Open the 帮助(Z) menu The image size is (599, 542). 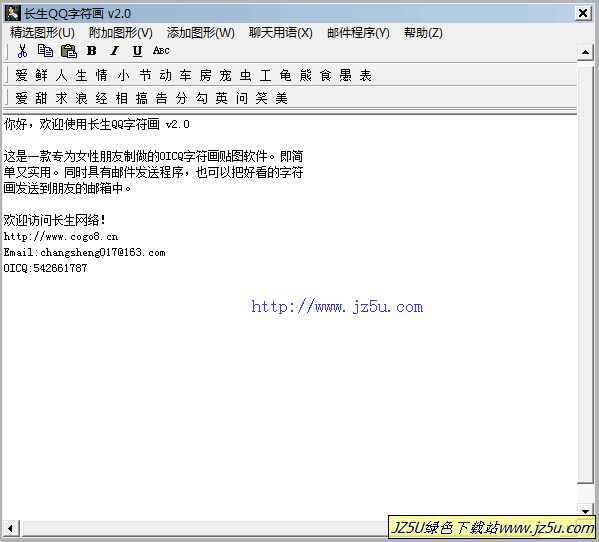click(423, 33)
